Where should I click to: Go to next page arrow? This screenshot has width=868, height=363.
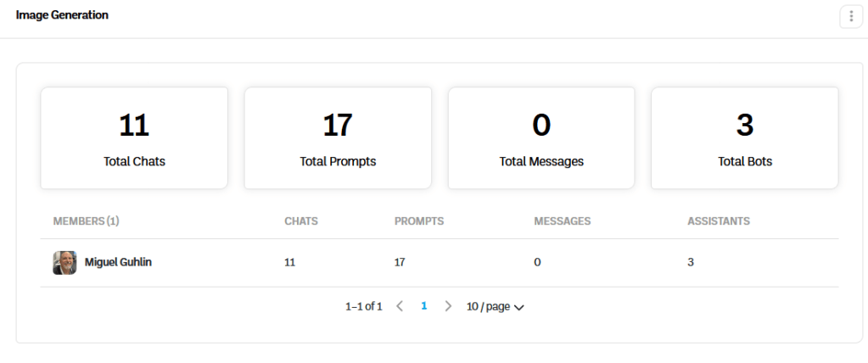tap(448, 306)
